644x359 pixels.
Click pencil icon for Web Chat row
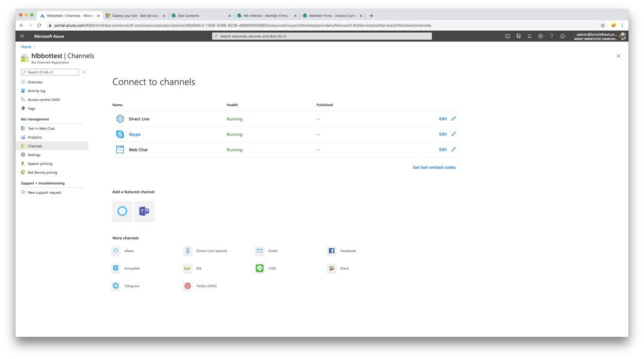pos(453,150)
